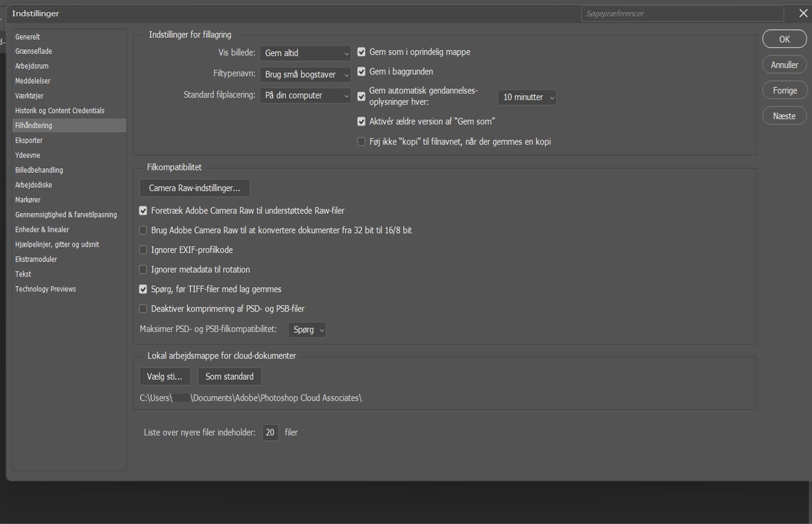812x524 pixels.
Task: Enable Føj ikke kopi til filnavnet checkbox
Action: point(361,142)
